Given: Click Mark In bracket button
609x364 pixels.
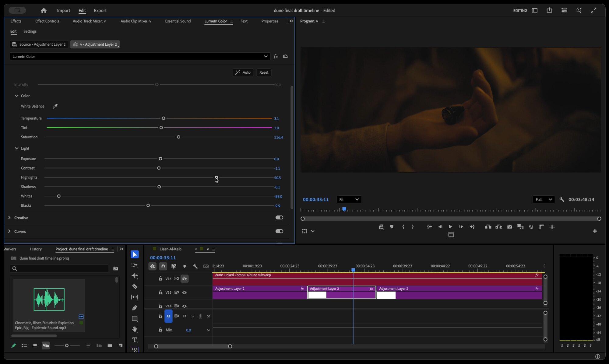Looking at the screenshot, I should (x=403, y=227).
